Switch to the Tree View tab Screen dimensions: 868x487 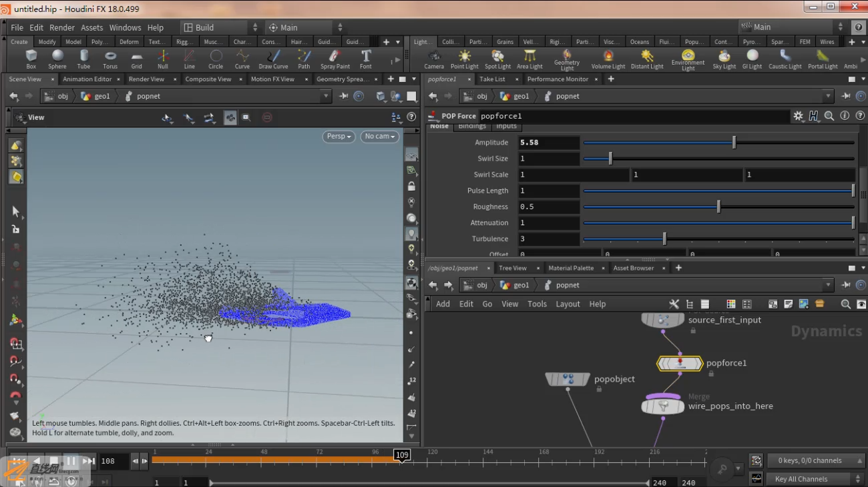(x=513, y=268)
